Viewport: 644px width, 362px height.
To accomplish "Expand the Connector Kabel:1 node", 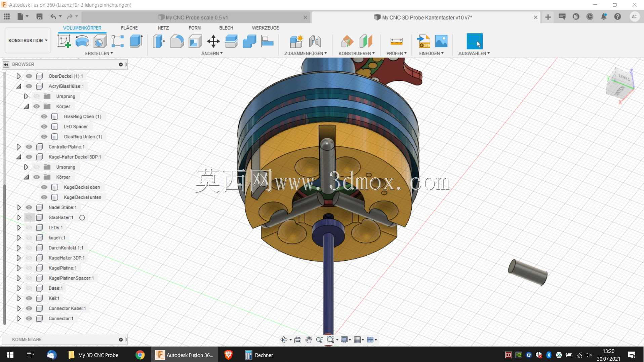I will 18,308.
